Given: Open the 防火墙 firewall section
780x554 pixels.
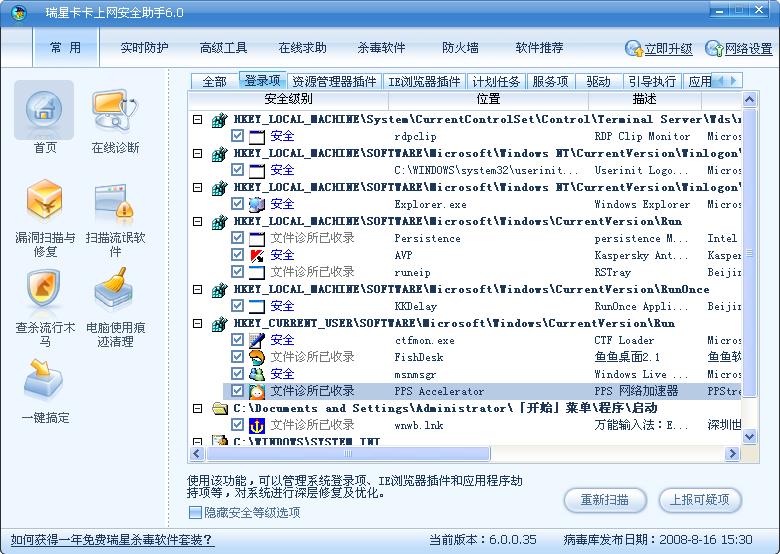Looking at the screenshot, I should click(460, 48).
